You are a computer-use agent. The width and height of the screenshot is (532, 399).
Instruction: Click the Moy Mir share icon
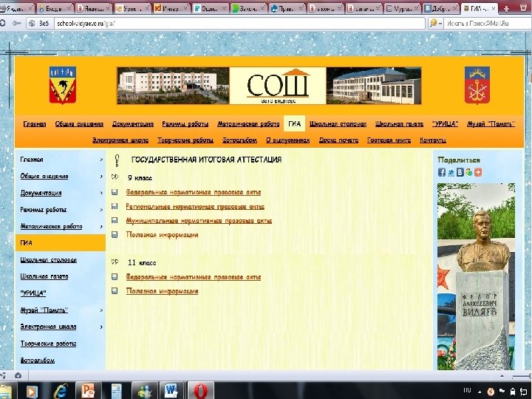[469, 172]
